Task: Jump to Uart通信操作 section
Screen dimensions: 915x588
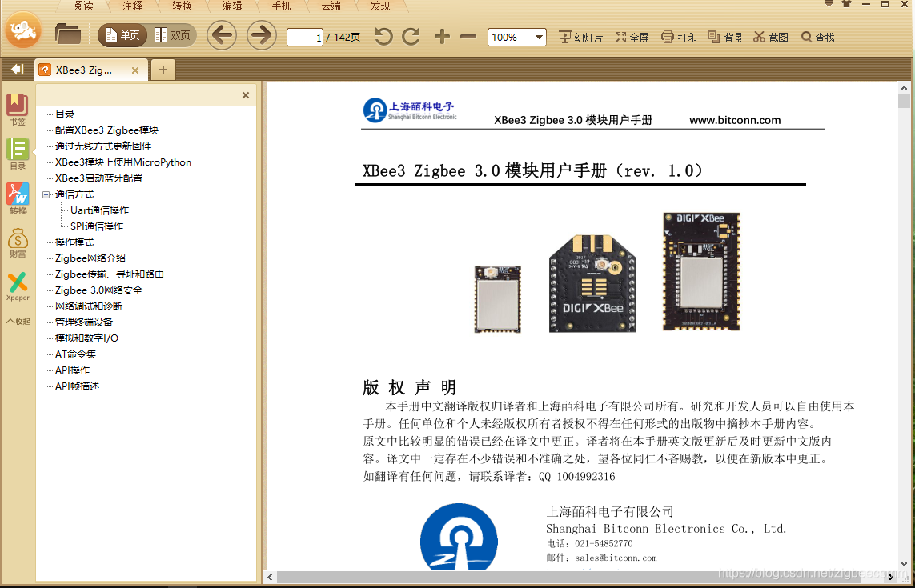Action: pyautogui.click(x=100, y=210)
